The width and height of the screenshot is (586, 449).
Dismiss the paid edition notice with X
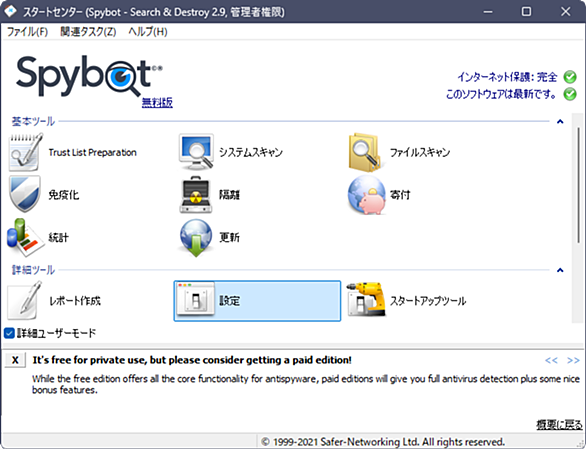click(x=15, y=360)
